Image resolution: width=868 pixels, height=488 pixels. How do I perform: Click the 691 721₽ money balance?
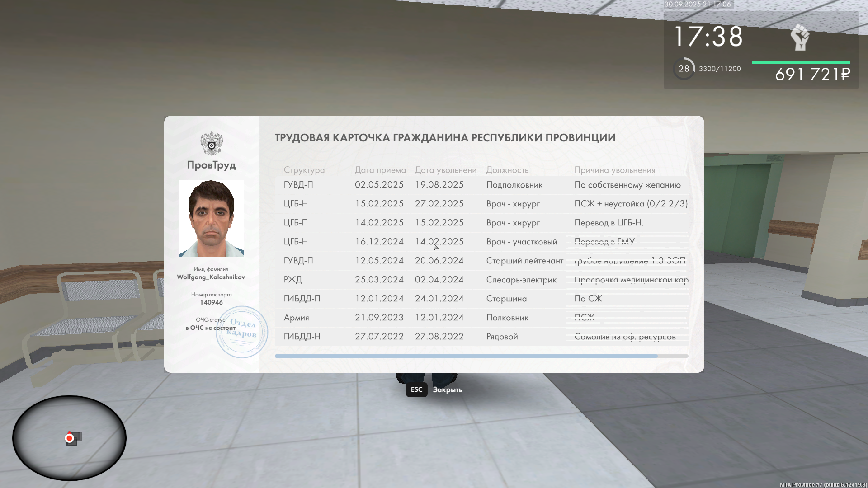(x=812, y=74)
